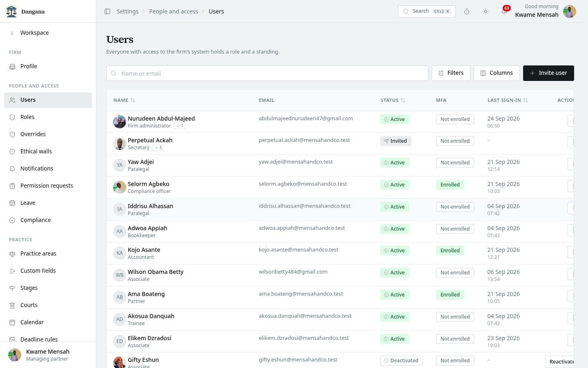This screenshot has width=588, height=368.
Task: Open global Search box
Action: click(x=427, y=11)
